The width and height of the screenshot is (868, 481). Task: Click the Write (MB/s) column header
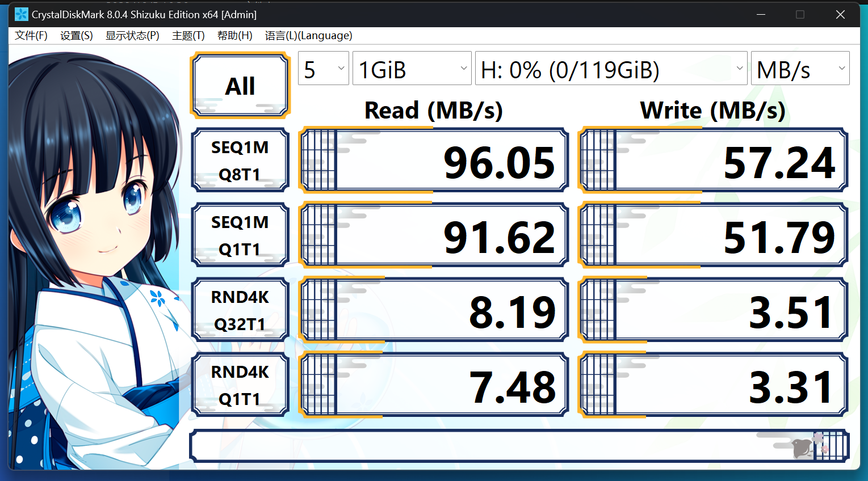click(x=713, y=110)
